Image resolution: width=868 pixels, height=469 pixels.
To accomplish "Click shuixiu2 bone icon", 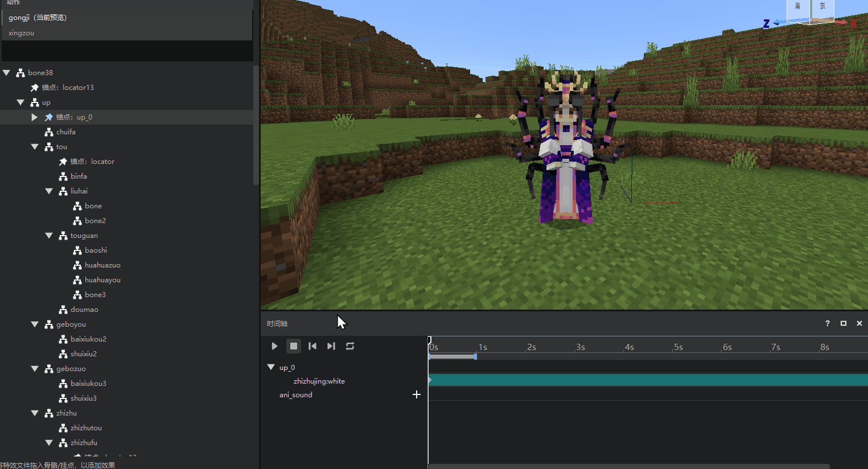I will (63, 354).
